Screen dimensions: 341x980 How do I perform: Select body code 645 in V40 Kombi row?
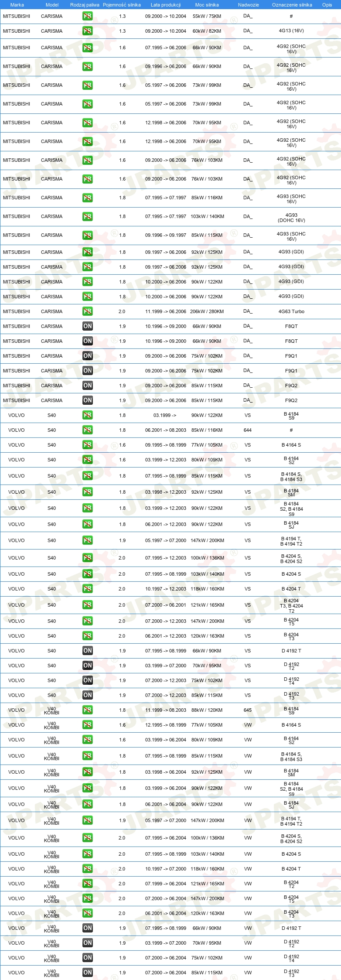click(x=248, y=710)
